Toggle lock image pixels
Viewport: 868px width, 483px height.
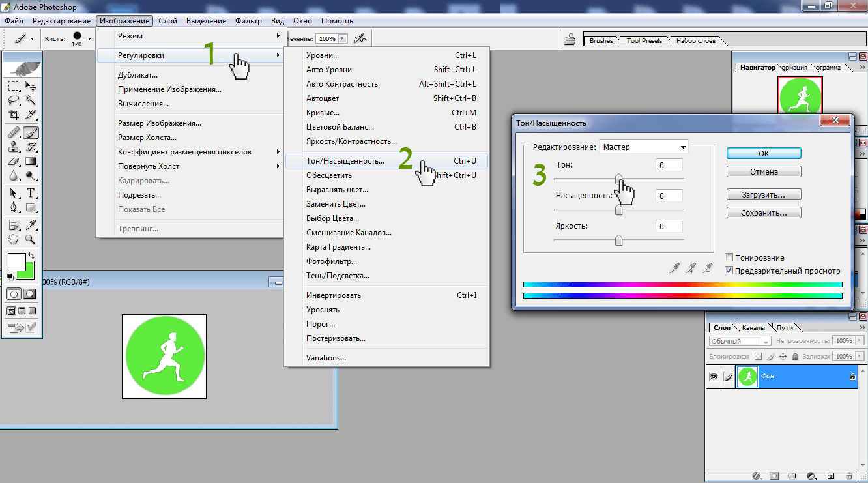pos(771,357)
